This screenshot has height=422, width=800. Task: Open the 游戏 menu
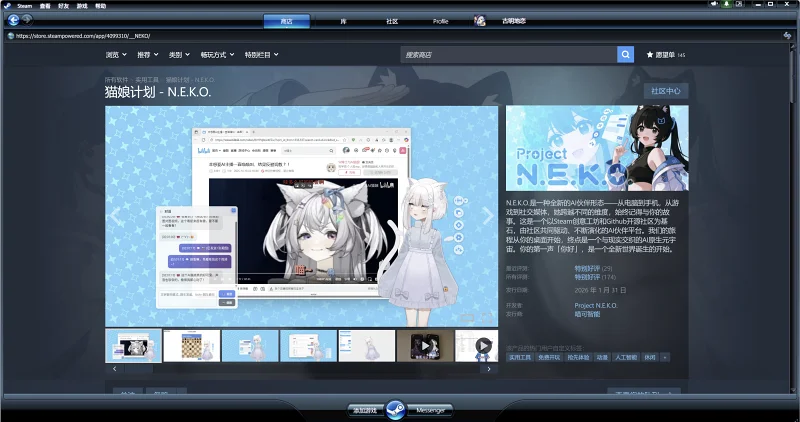coord(82,6)
